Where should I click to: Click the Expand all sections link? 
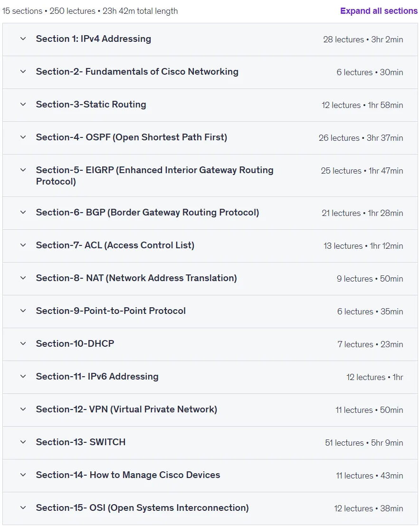tap(379, 11)
